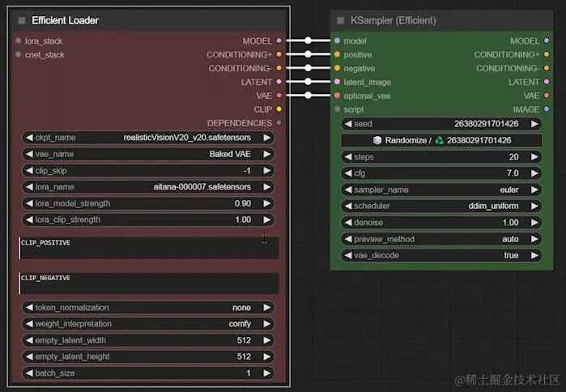Decrease steps with its left arrow

[x=348, y=157]
